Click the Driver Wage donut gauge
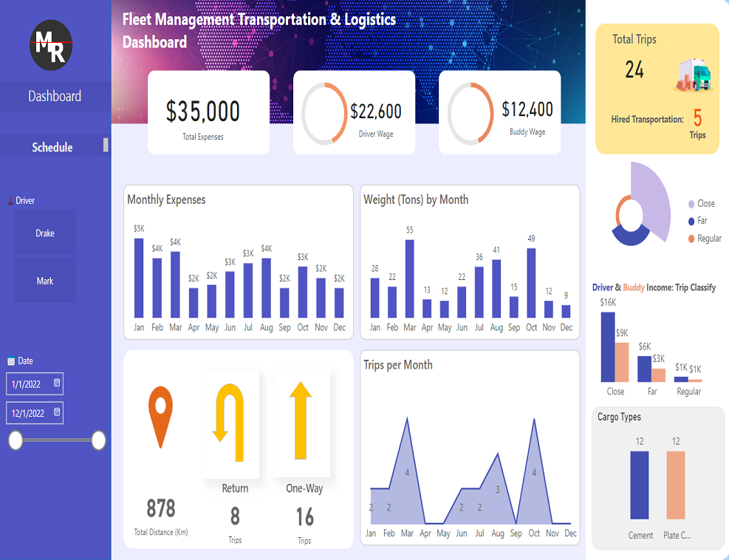This screenshot has height=560, width=729. pyautogui.click(x=324, y=113)
